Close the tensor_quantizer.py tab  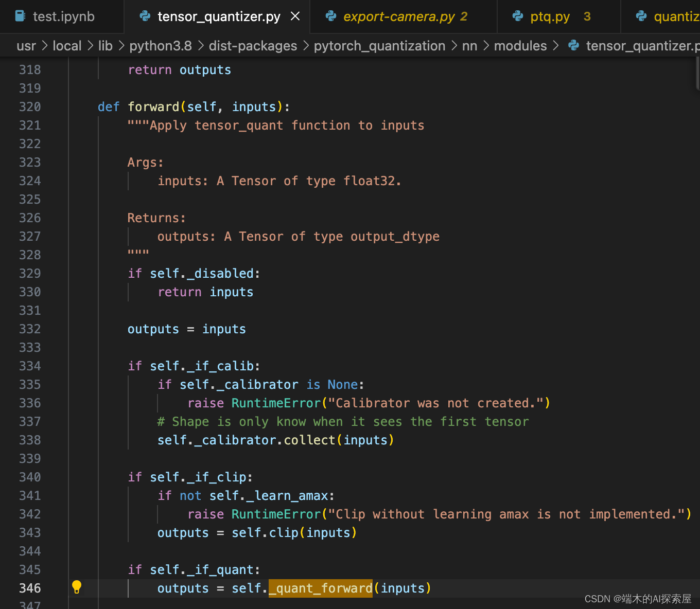[x=295, y=16]
